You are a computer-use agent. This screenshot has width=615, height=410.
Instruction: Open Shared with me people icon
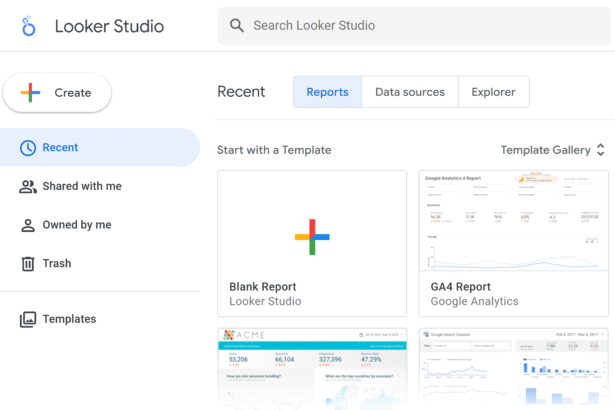coord(28,186)
